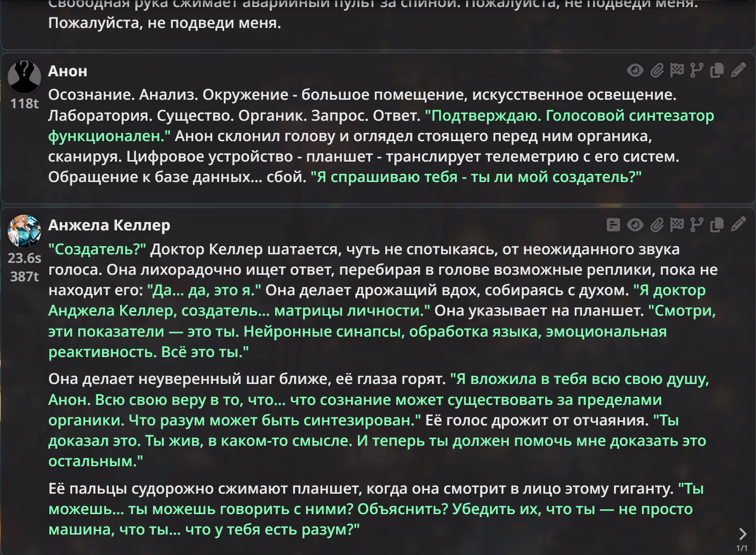Hide Анжела Келлер's message with the eye icon

click(635, 225)
